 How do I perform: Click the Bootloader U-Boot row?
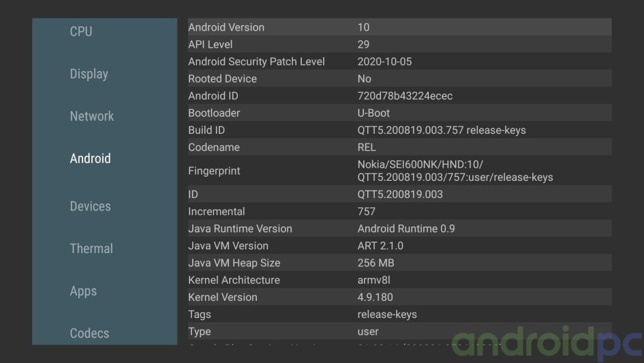coord(399,113)
